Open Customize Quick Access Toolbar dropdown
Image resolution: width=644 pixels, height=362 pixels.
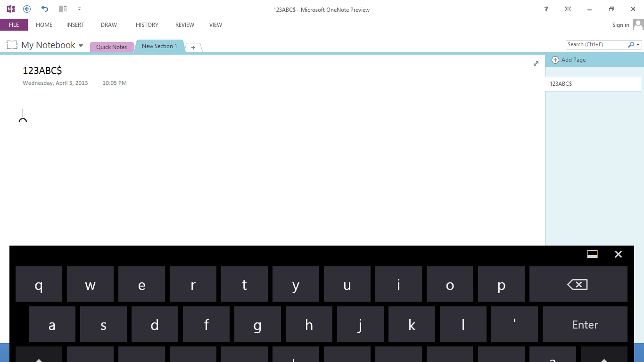79,9
